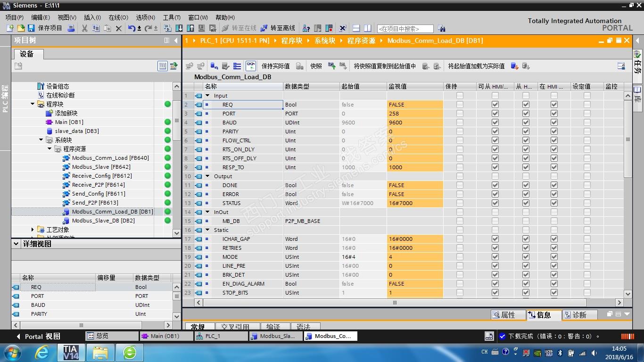Open the 在线(O) menu
This screenshot has height=362, width=644.
pos(118,17)
